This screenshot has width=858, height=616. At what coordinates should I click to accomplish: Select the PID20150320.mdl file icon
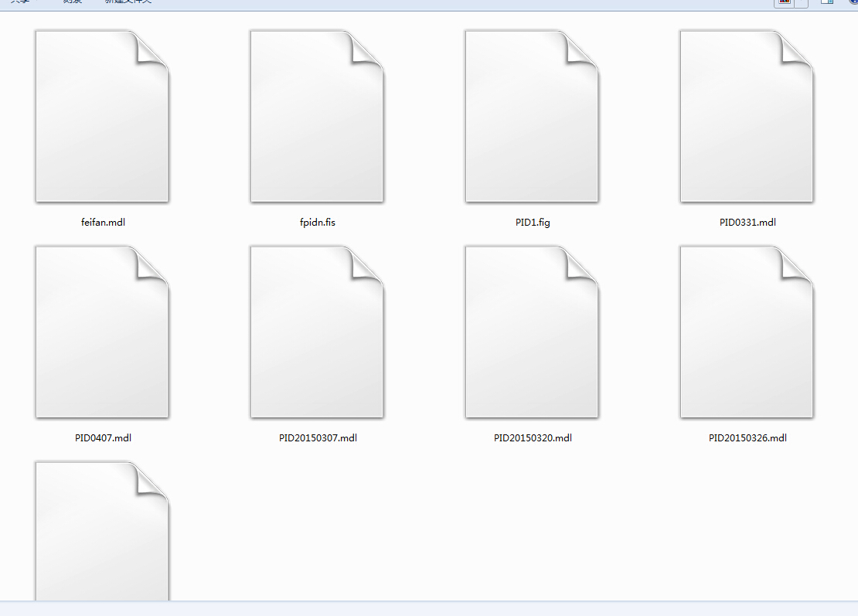533,332
